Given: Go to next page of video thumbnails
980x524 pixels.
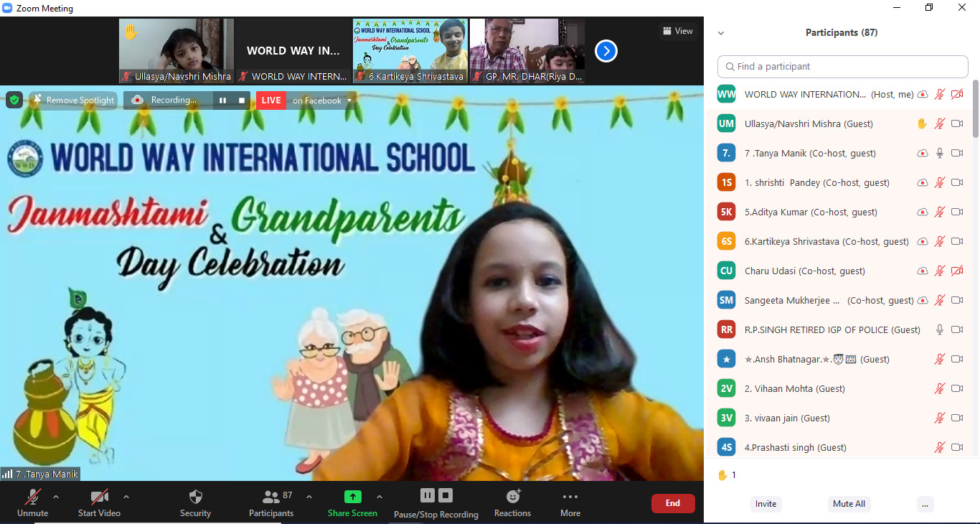Looking at the screenshot, I should (x=606, y=51).
